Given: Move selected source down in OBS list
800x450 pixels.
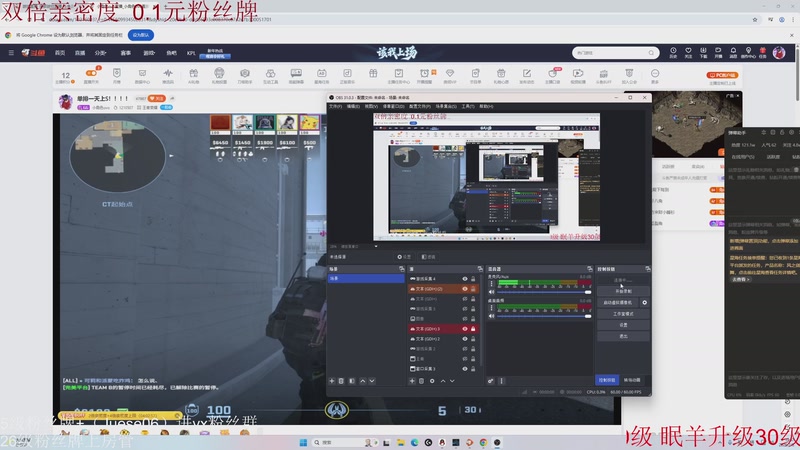Looking at the screenshot, I should [452, 381].
